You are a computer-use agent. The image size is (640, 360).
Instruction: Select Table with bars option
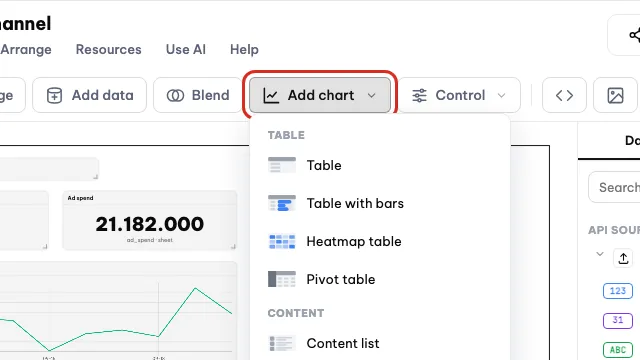(380, 203)
